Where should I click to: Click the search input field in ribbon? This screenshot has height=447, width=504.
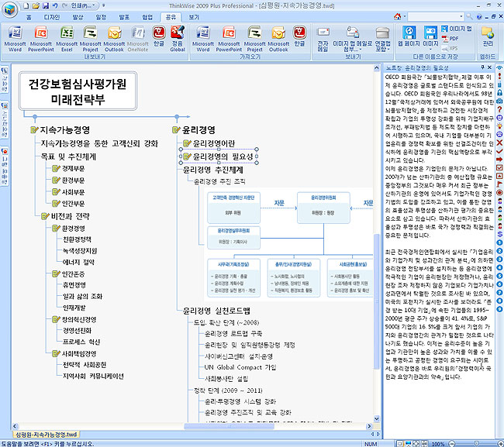(433, 16)
